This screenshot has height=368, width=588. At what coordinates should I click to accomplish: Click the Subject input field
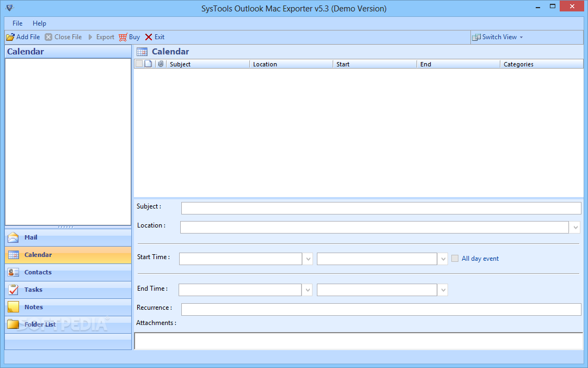381,208
